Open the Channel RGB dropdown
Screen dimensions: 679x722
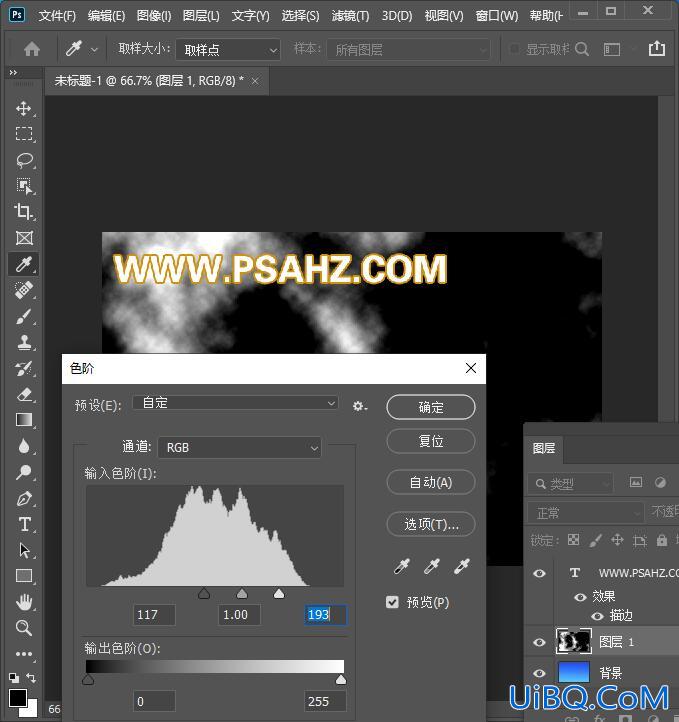[x=239, y=448]
